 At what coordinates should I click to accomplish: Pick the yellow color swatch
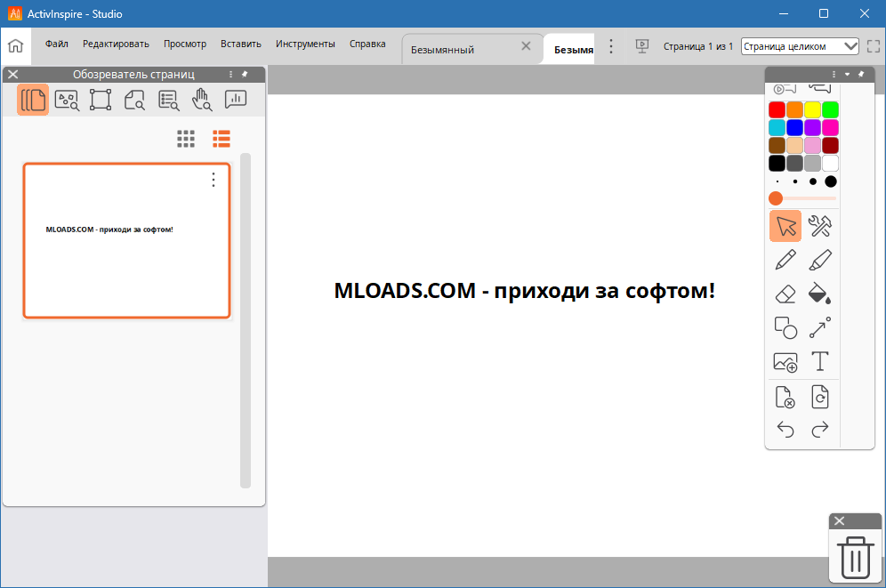(812, 109)
